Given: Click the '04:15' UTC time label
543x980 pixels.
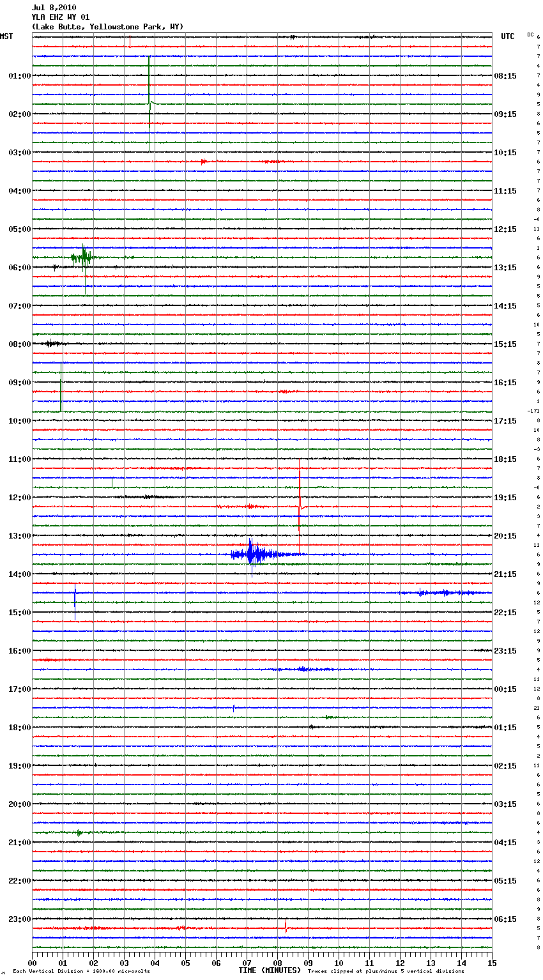Looking at the screenshot, I should tap(505, 843).
